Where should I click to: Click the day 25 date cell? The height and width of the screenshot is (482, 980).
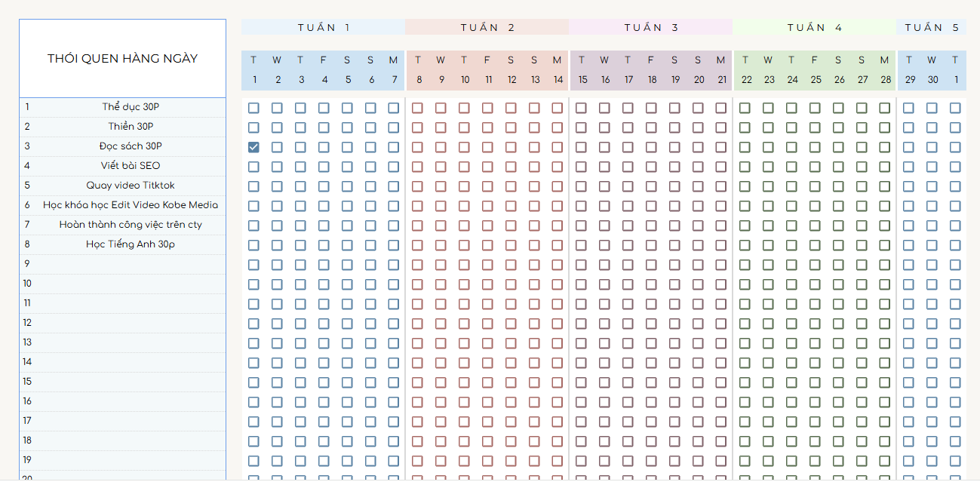816,80
